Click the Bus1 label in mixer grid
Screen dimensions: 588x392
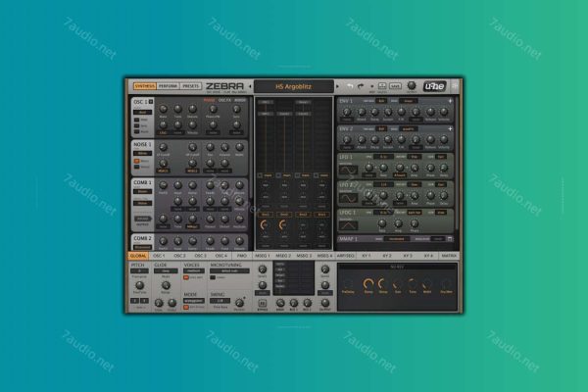coord(266,215)
